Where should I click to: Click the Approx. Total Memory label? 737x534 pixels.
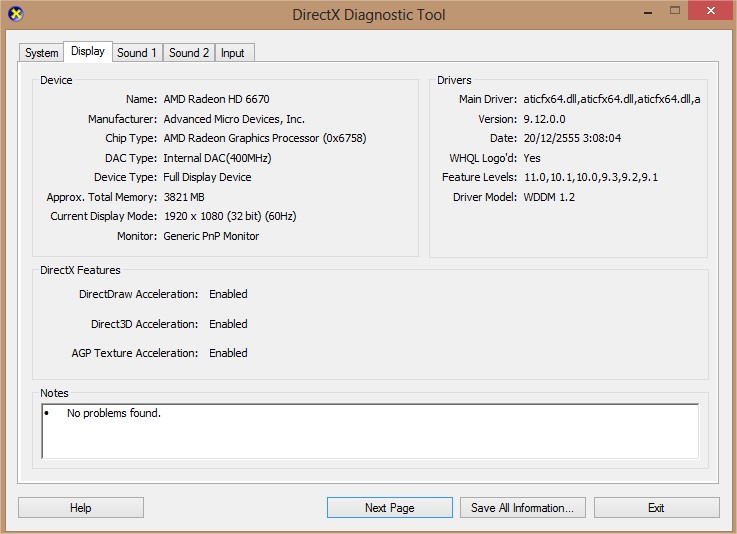[102, 197]
